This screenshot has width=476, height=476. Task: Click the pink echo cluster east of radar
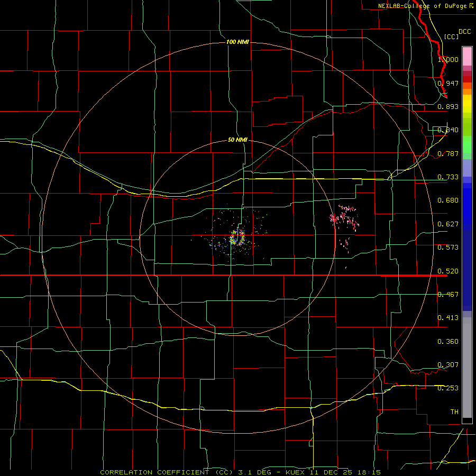[344, 218]
